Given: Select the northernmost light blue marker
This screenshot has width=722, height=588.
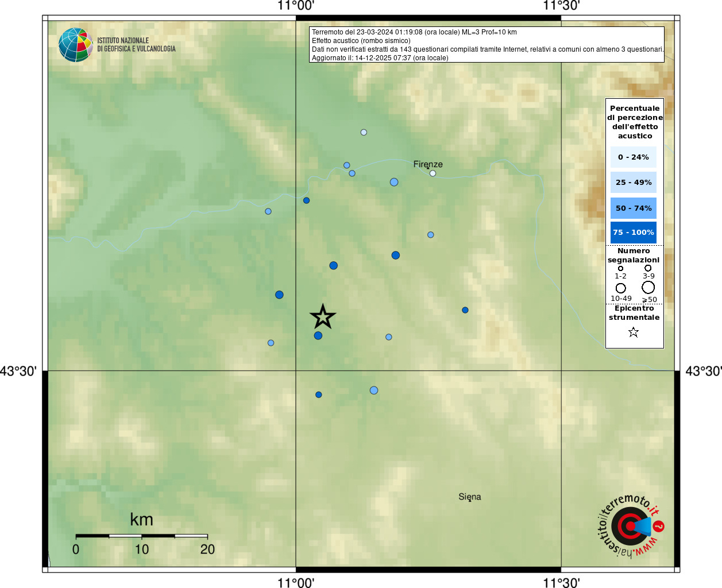Looking at the screenshot, I should 364,133.
